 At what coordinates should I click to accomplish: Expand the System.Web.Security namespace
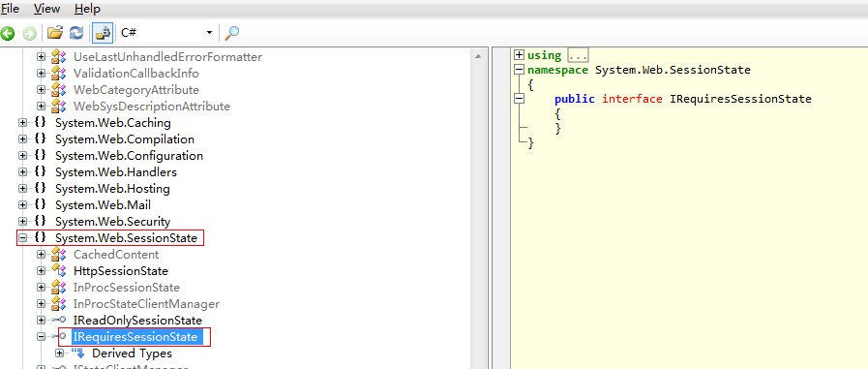point(22,222)
